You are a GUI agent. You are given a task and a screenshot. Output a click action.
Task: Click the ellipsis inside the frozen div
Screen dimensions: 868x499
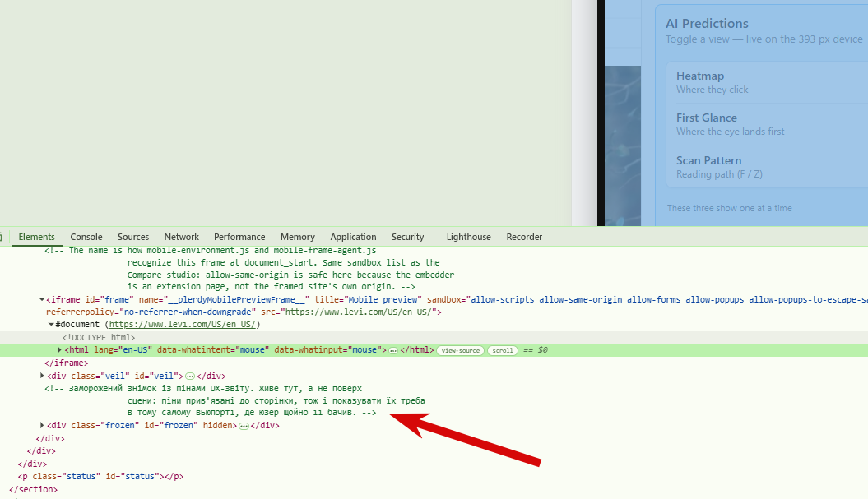point(244,425)
